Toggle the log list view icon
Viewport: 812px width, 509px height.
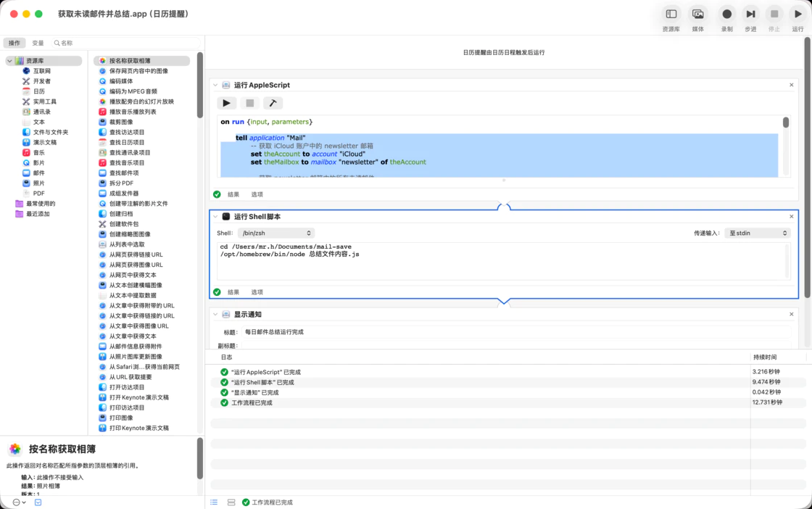[214, 502]
